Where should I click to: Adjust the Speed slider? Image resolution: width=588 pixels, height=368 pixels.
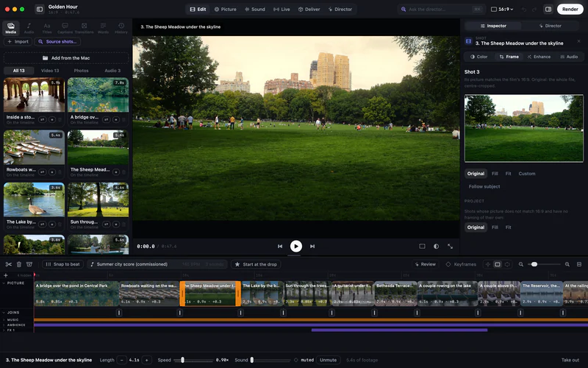click(193, 360)
